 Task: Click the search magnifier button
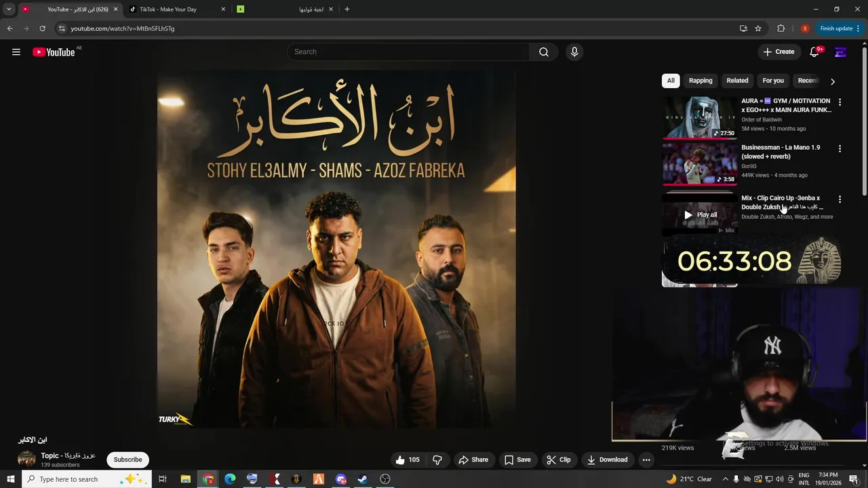pos(544,52)
